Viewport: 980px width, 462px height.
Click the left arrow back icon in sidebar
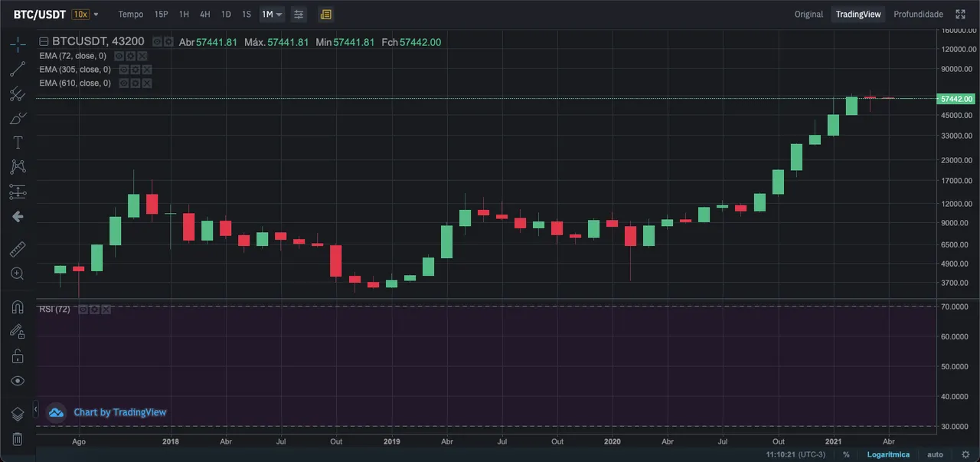[x=18, y=217]
